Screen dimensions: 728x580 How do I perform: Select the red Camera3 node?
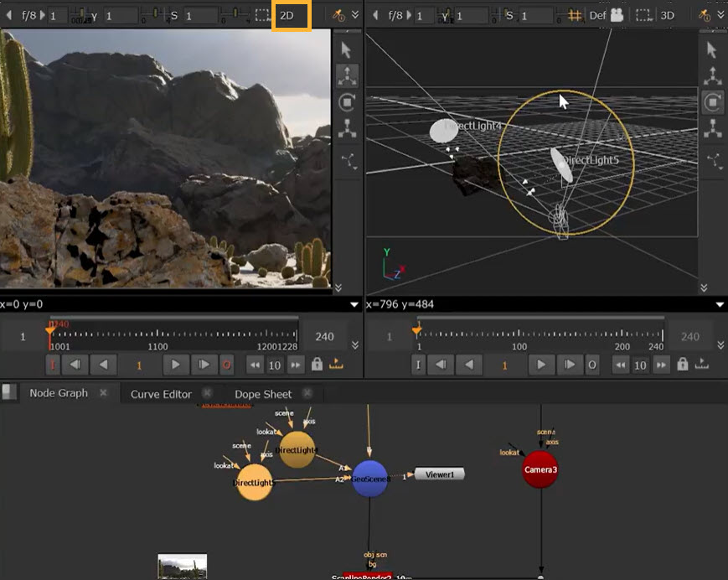point(540,469)
